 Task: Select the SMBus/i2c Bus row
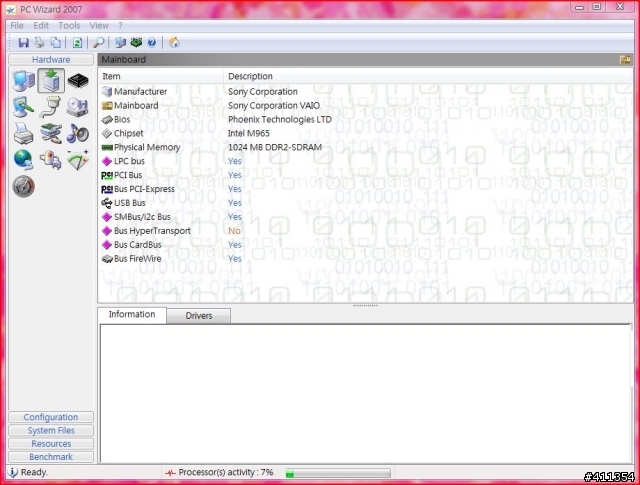[x=365, y=217]
